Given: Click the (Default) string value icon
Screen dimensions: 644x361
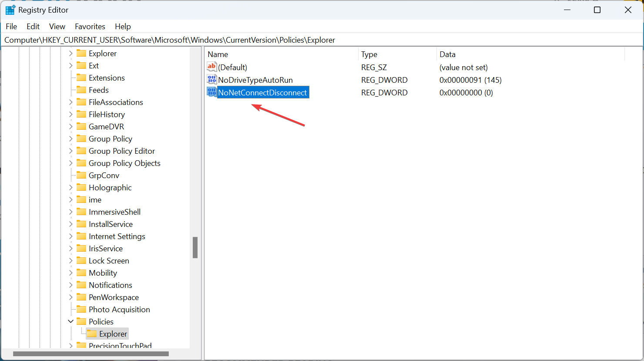Looking at the screenshot, I should coord(212,67).
